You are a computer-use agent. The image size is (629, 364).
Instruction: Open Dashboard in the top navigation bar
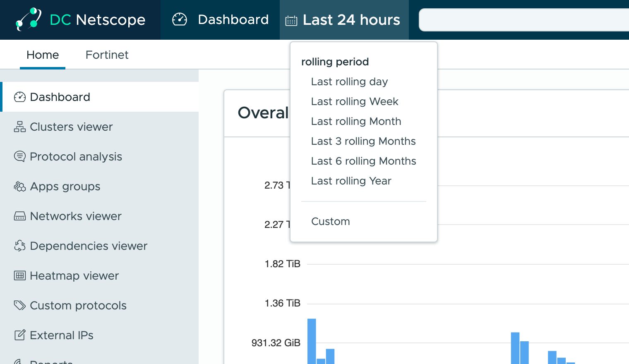click(221, 19)
